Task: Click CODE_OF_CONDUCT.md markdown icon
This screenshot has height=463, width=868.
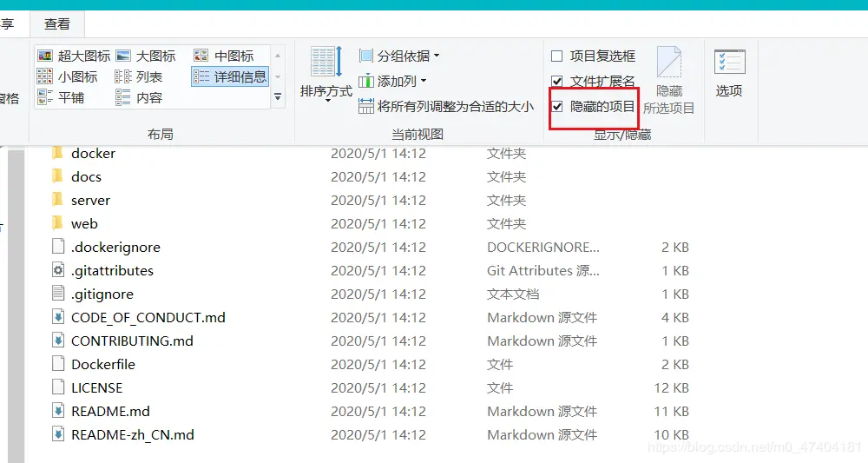Action: coord(57,317)
